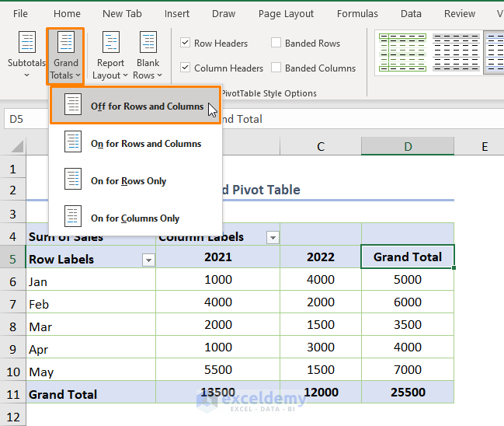504x426 pixels.
Task: Enable the Banded Columns checkbox
Action: coord(276,68)
